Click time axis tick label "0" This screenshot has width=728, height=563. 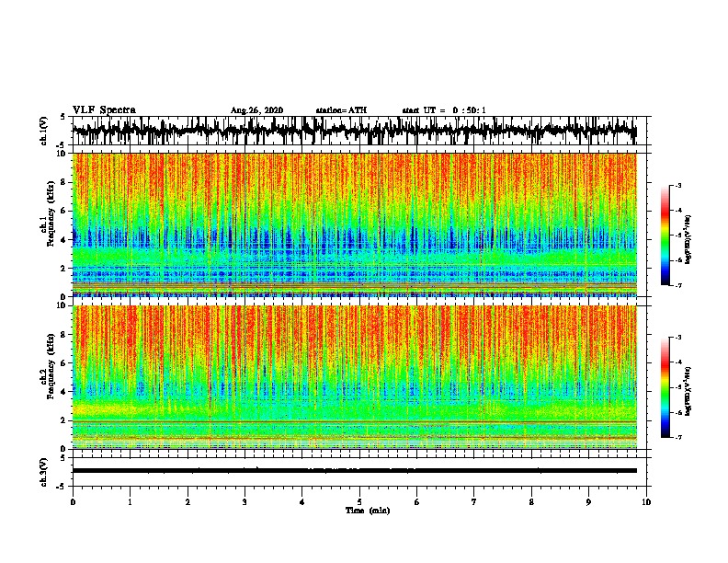pyautogui.click(x=73, y=502)
